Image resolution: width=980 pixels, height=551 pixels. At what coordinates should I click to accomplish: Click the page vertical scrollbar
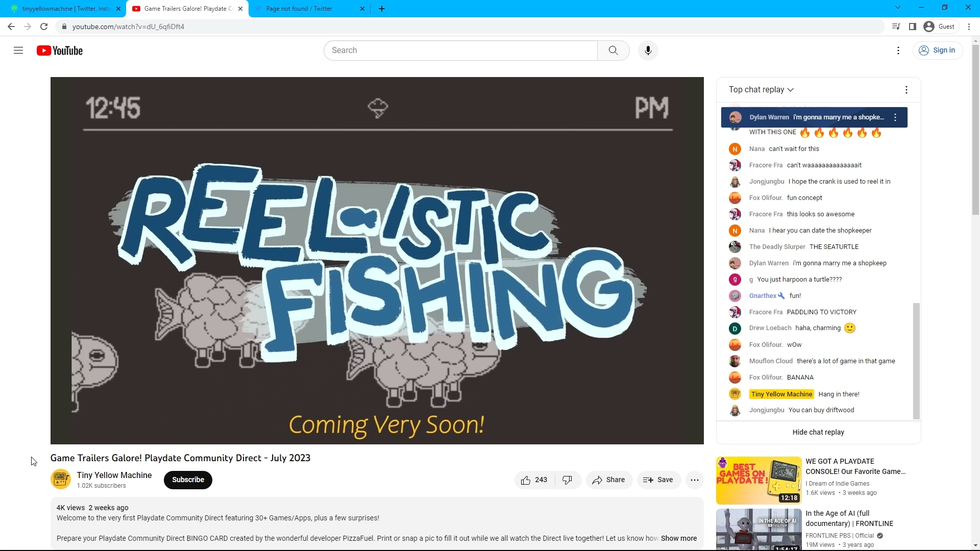(x=975, y=130)
